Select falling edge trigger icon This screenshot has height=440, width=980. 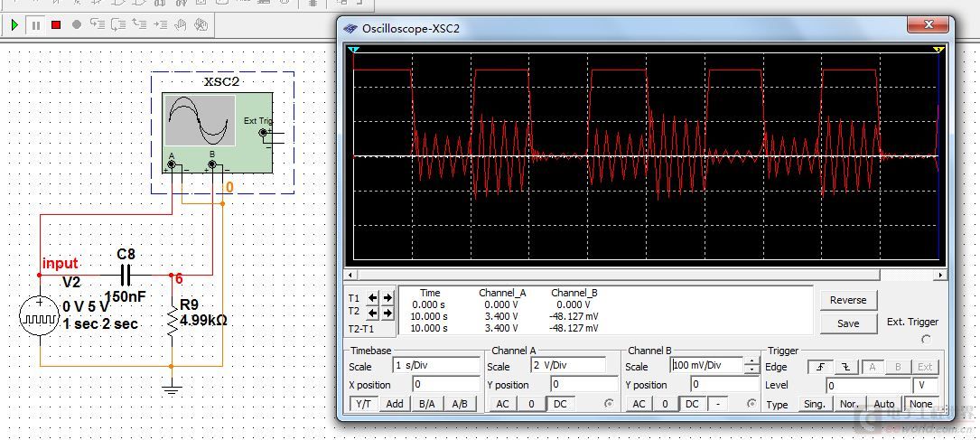point(845,367)
